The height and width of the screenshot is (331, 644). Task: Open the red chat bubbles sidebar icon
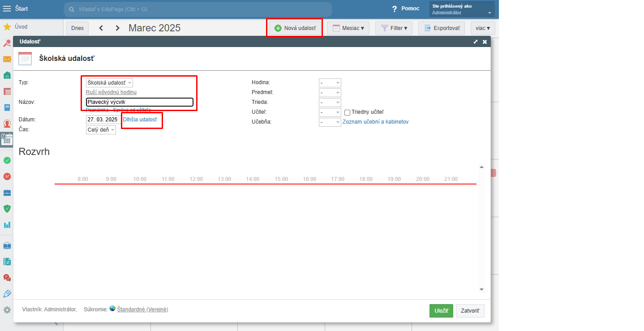7,278
